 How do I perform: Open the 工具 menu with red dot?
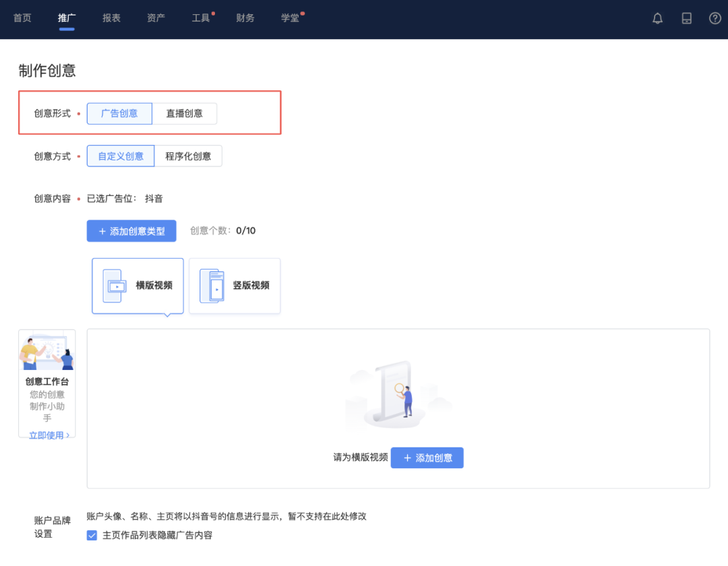tap(200, 18)
